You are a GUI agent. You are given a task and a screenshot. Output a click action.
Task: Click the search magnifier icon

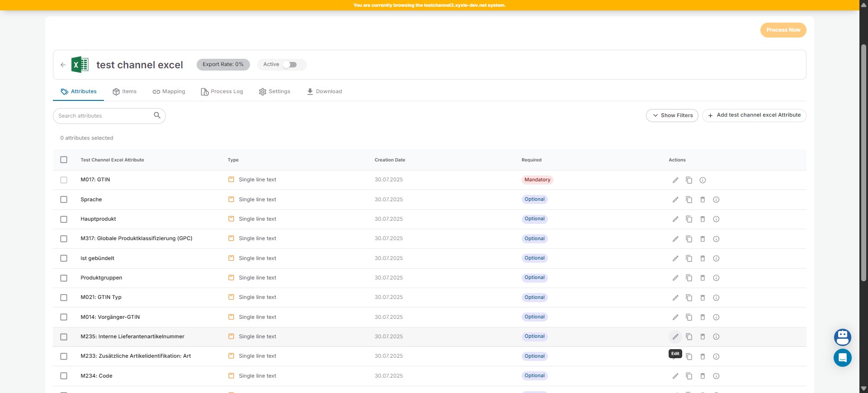coord(157,115)
